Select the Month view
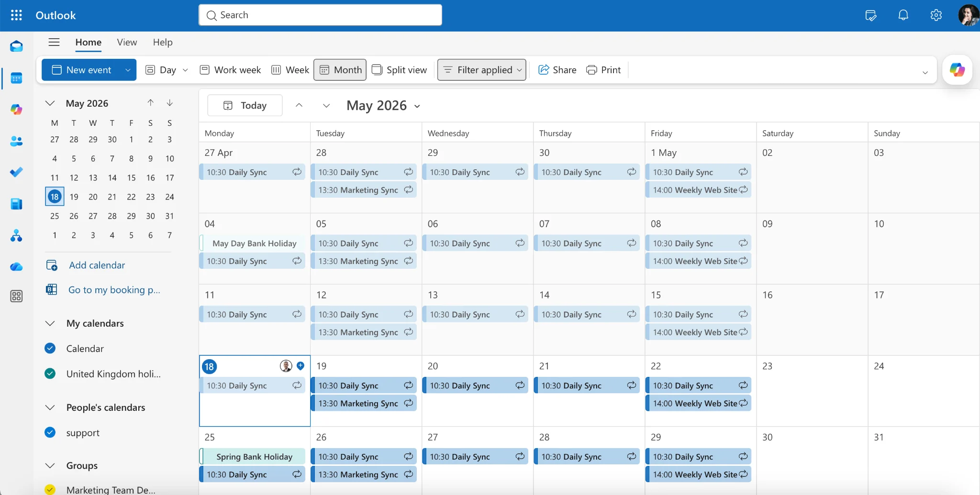This screenshot has width=980, height=495. [340, 70]
